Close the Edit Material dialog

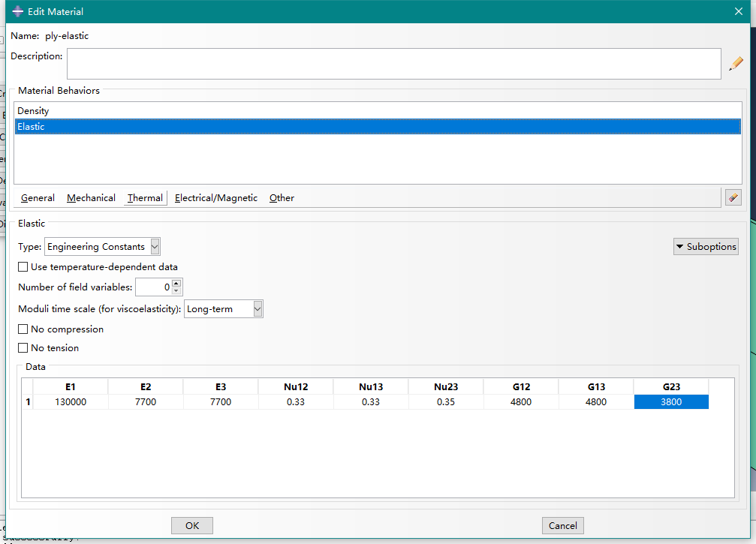coord(737,11)
